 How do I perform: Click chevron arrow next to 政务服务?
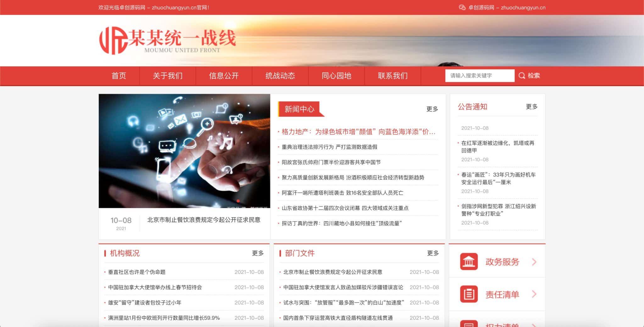(x=534, y=262)
